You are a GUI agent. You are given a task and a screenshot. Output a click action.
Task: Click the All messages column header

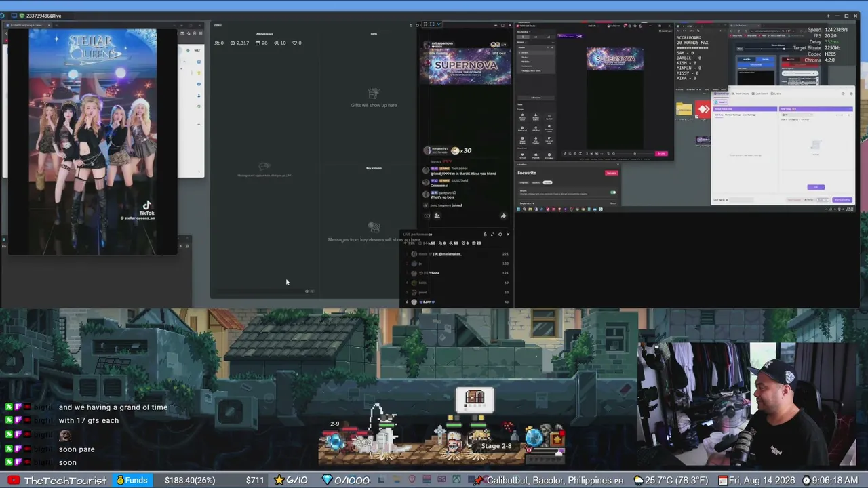coord(264,34)
